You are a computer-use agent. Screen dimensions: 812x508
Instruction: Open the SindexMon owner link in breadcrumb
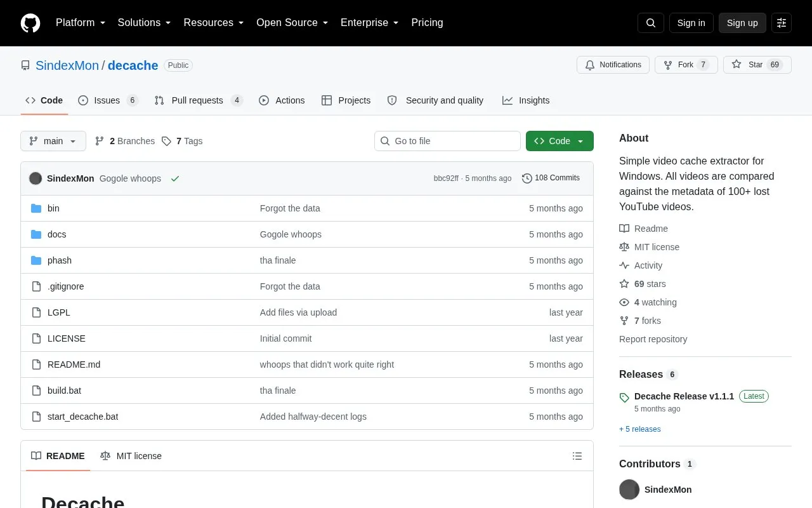(67, 65)
